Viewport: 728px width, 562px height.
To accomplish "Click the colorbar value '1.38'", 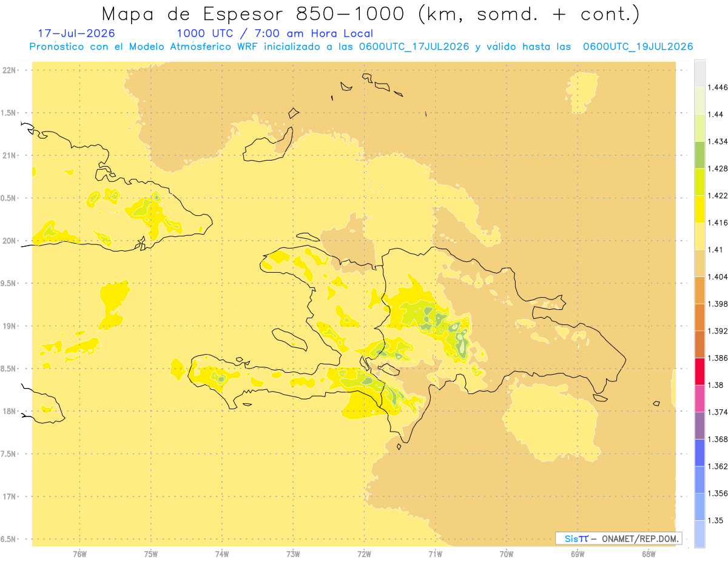I will [715, 385].
